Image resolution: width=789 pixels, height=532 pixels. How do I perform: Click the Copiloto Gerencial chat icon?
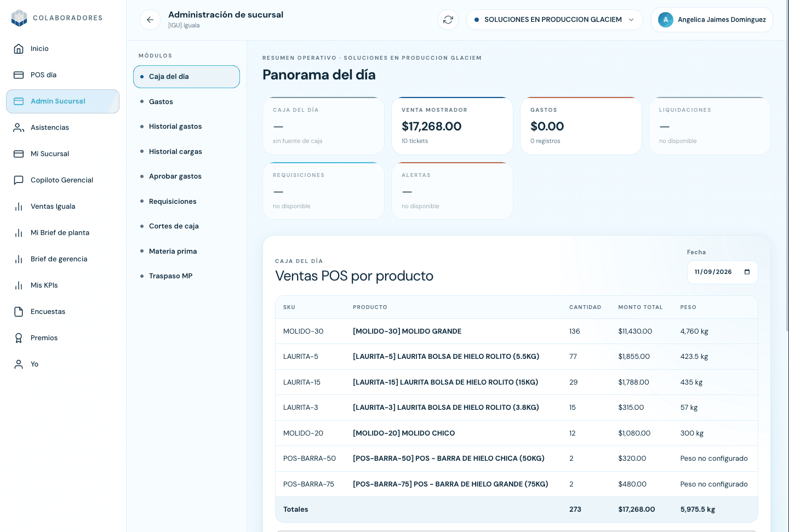tap(19, 180)
